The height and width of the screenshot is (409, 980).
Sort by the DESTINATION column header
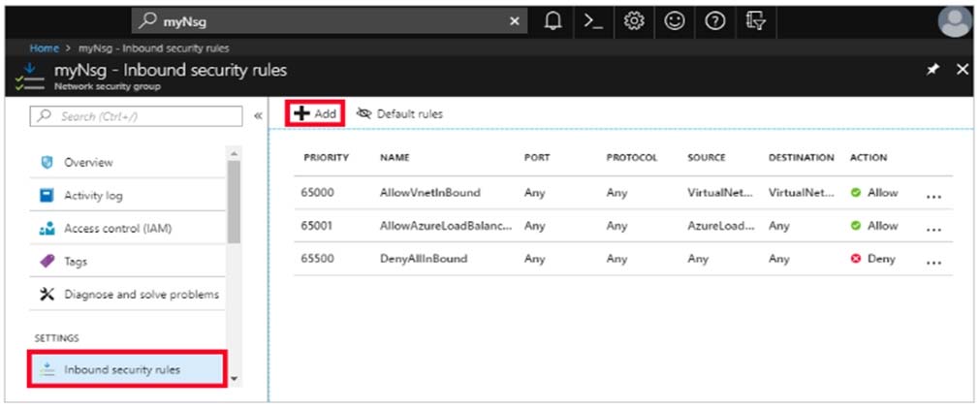pos(802,158)
